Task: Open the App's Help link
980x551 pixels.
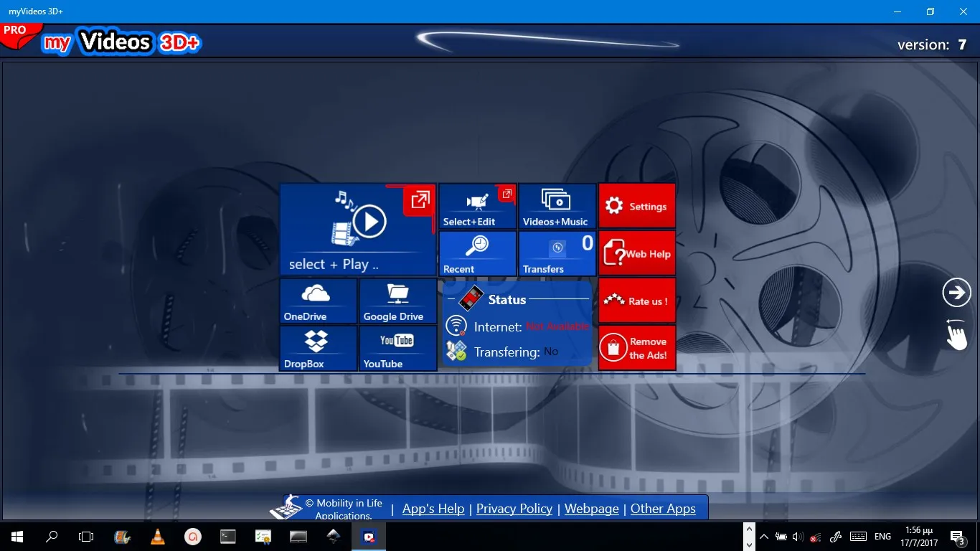Action: 433,508
